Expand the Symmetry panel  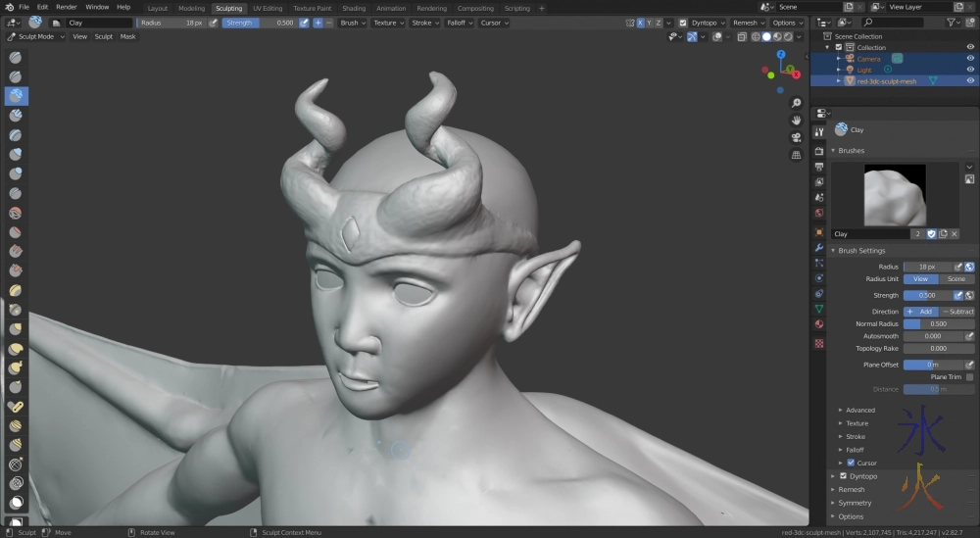(854, 503)
